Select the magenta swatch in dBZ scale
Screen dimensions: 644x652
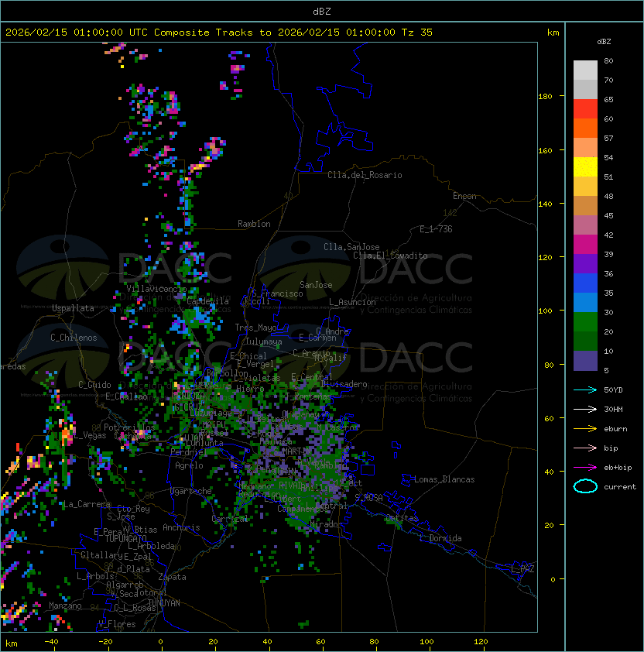[585, 245]
